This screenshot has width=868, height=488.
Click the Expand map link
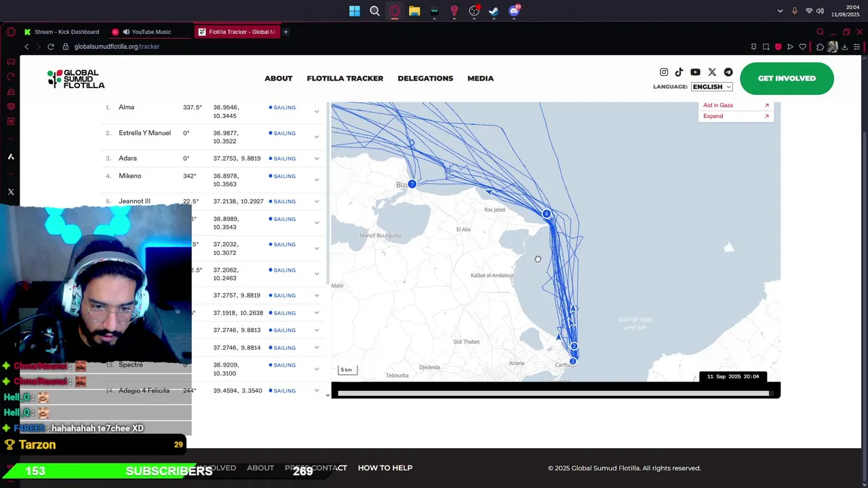[x=736, y=116]
